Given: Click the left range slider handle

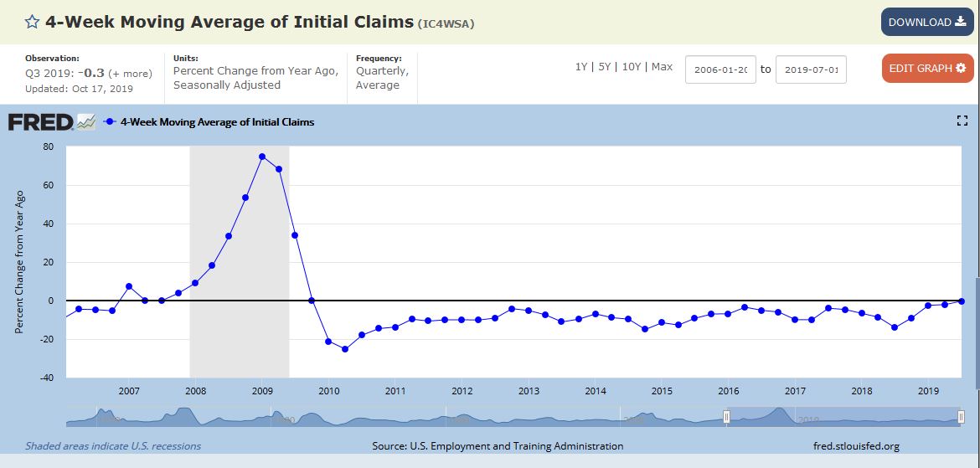Looking at the screenshot, I should click(726, 416).
